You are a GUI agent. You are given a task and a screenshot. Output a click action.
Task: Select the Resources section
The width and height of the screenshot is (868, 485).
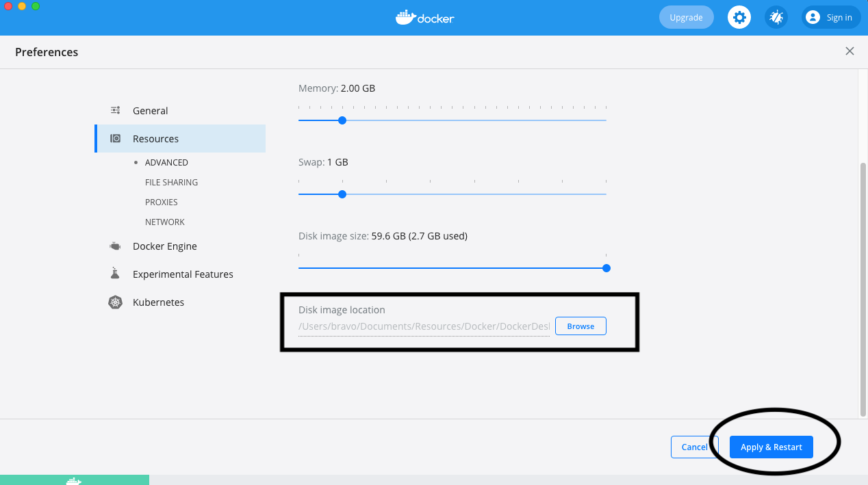click(x=180, y=139)
